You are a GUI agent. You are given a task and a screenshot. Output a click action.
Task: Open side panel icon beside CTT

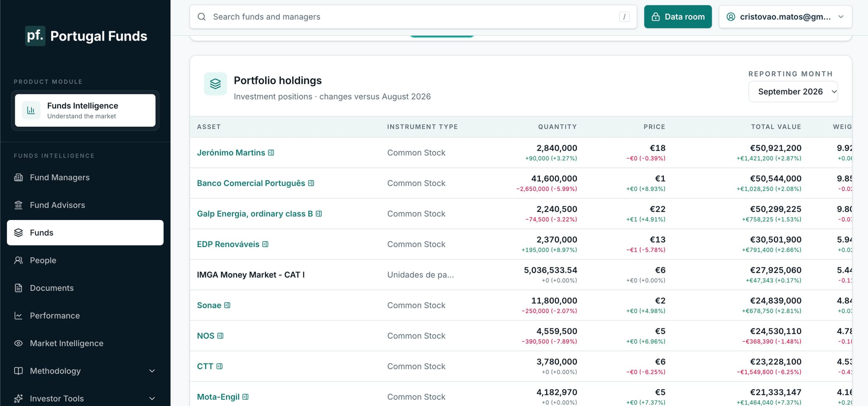(x=220, y=366)
